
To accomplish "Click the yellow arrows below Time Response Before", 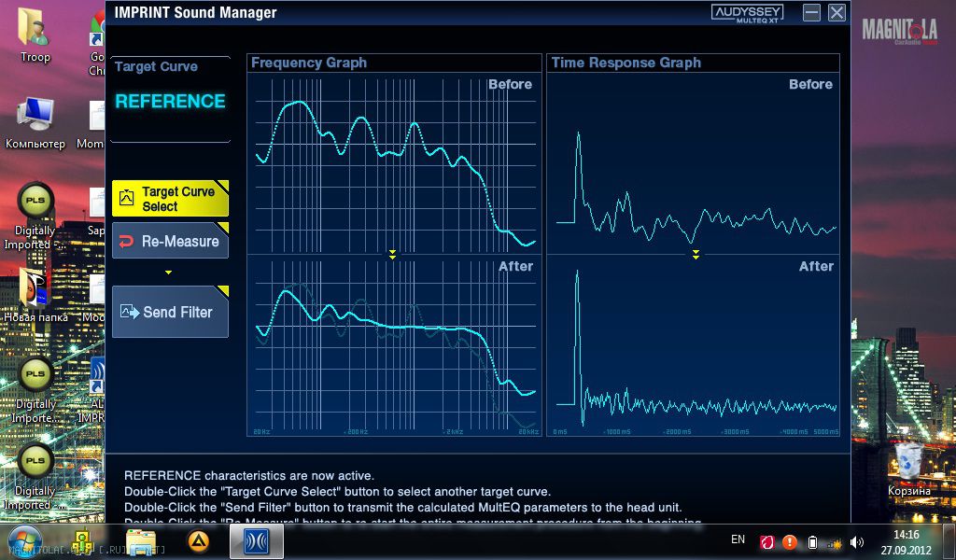I will (696, 254).
